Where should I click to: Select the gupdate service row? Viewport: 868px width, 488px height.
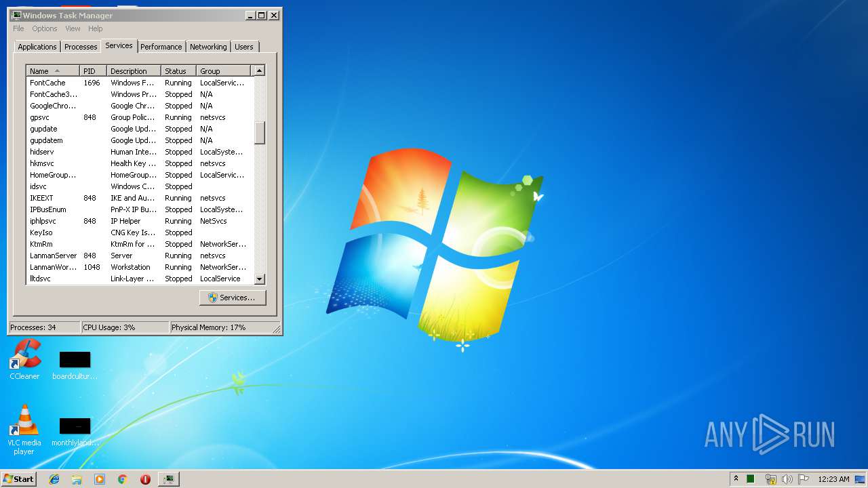pos(140,129)
